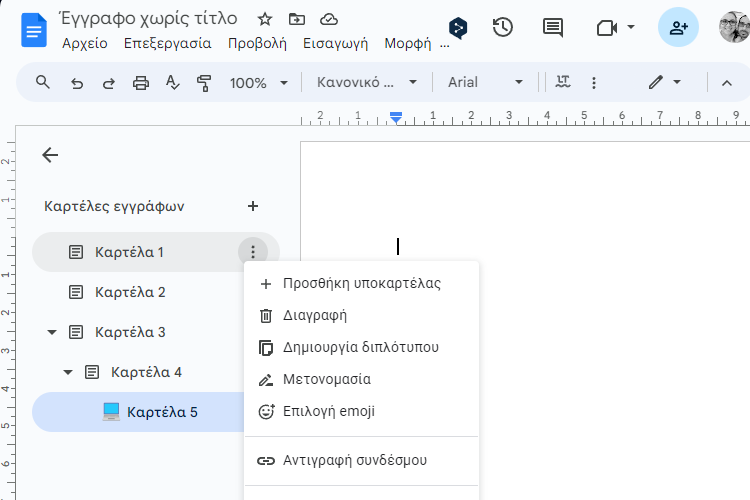Open the Εισαγωγή menu
Screen dimensions: 750x500
click(x=333, y=43)
